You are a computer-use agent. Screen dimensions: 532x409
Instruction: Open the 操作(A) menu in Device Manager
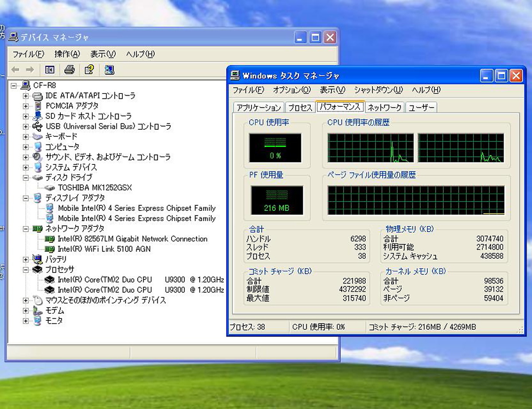pos(67,54)
